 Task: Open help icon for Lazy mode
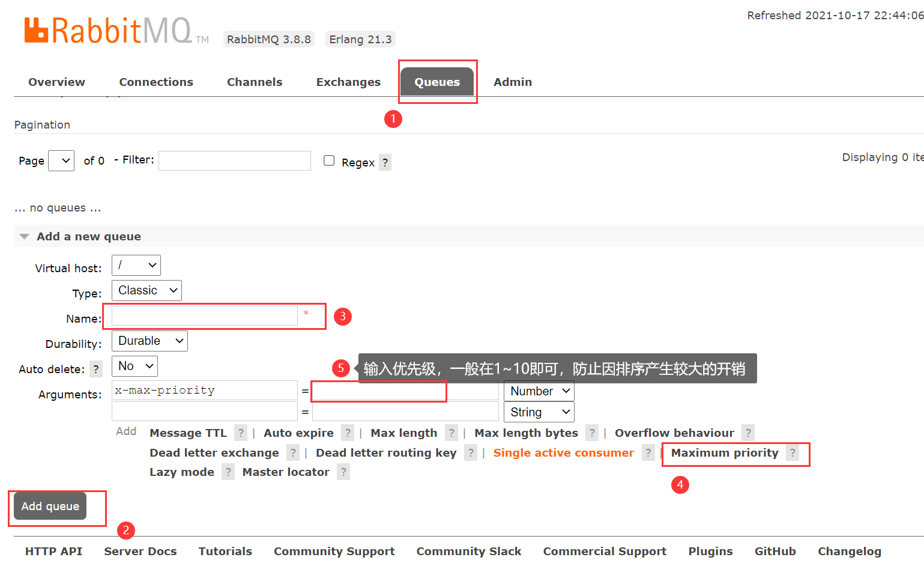pyautogui.click(x=228, y=472)
